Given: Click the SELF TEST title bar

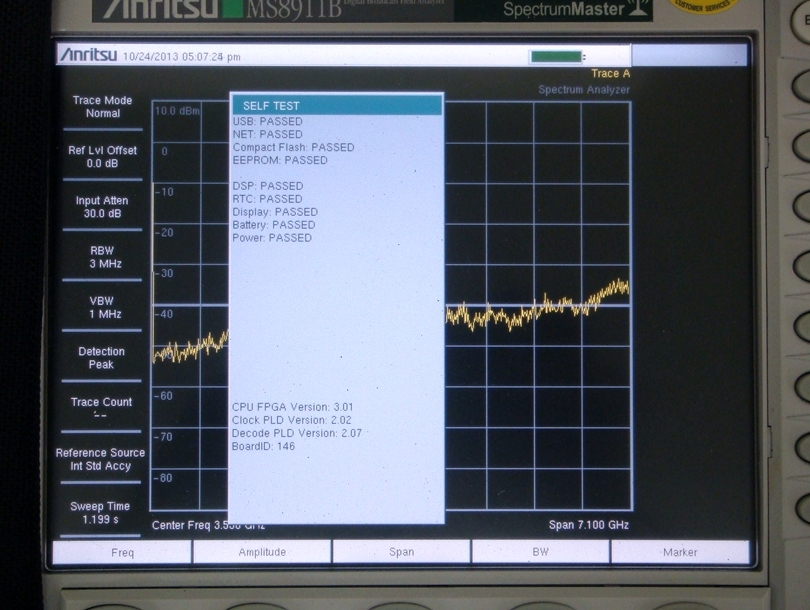Looking at the screenshot, I should tap(337, 105).
